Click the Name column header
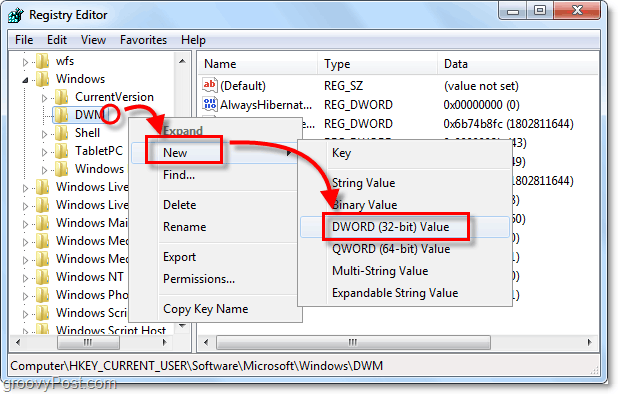 point(258,64)
